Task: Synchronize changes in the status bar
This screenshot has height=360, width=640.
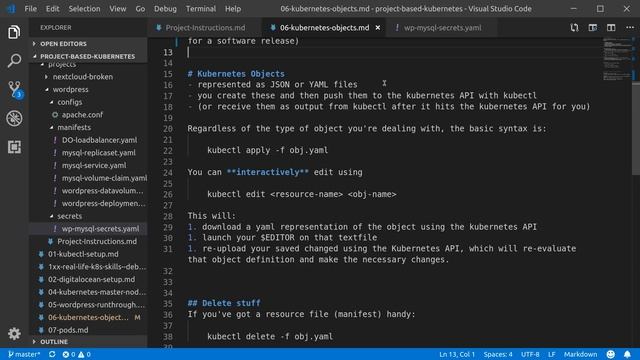Action: click(52, 354)
